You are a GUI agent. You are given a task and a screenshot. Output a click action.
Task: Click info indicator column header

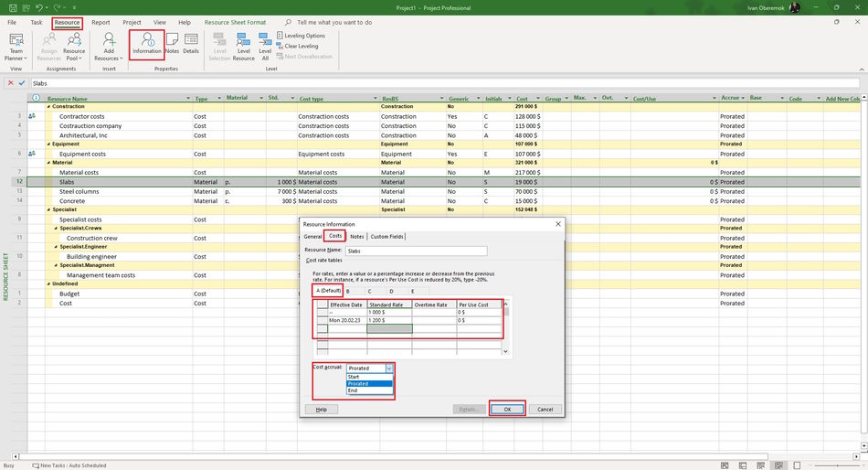(x=36, y=98)
